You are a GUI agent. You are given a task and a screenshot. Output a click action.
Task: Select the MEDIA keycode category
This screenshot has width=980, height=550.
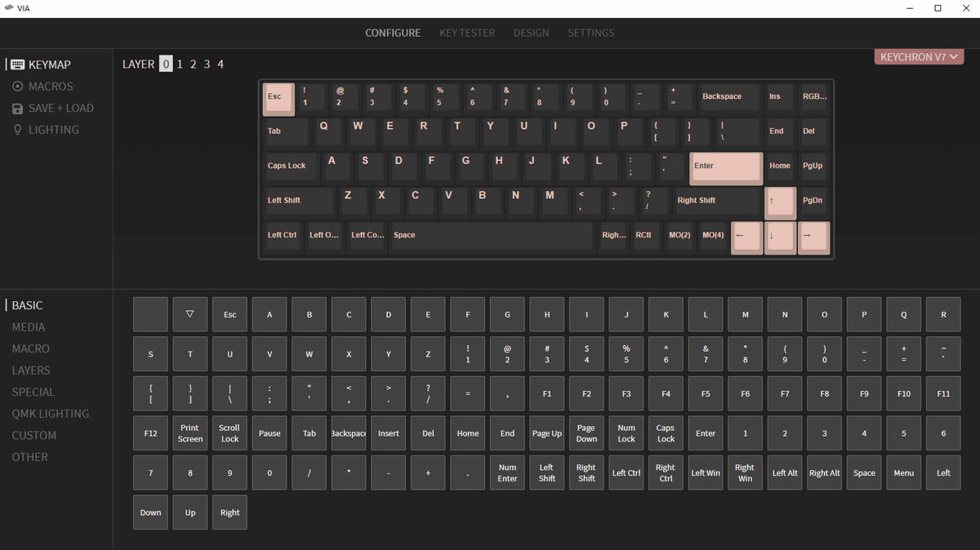point(29,326)
